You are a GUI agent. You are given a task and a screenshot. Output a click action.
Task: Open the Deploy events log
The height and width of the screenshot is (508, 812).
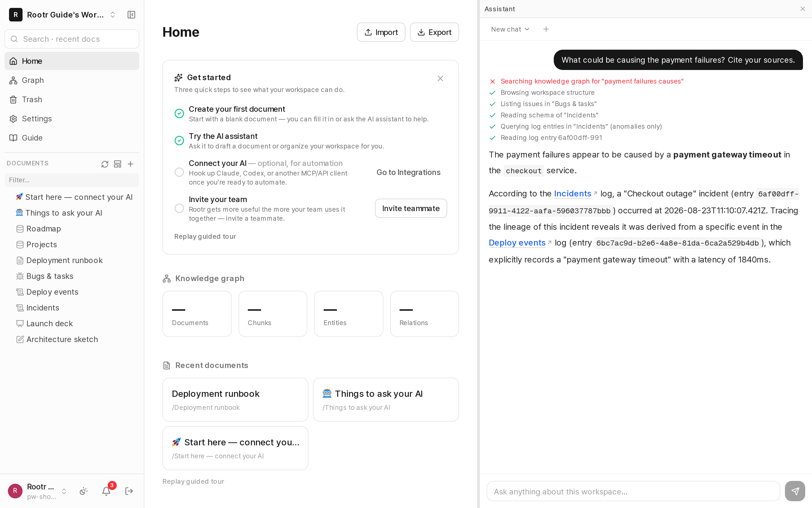[72, 292]
